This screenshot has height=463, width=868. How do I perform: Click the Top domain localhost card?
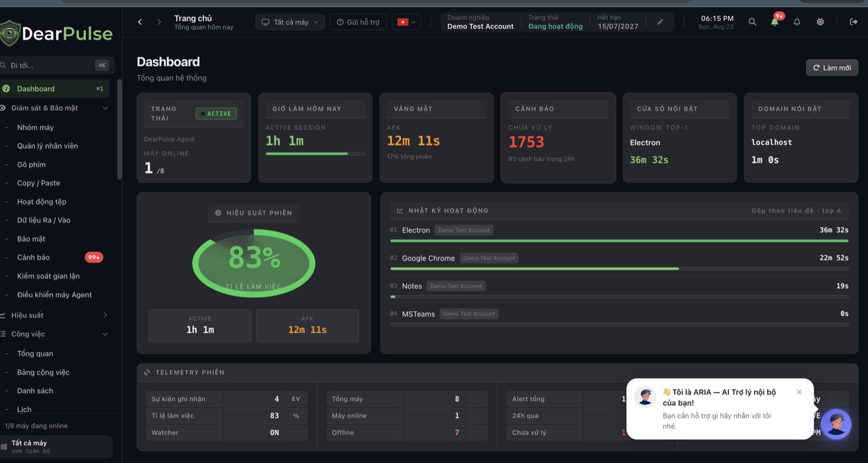[x=801, y=138]
